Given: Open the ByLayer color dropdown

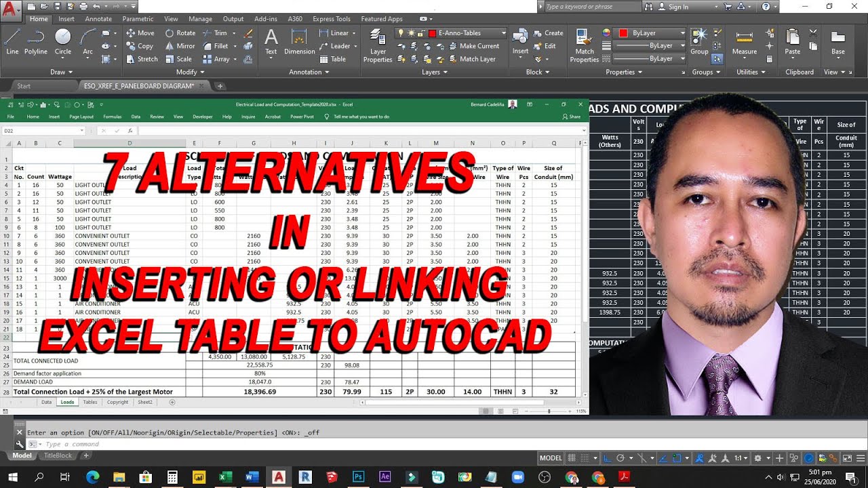Looking at the screenshot, I should [682, 33].
